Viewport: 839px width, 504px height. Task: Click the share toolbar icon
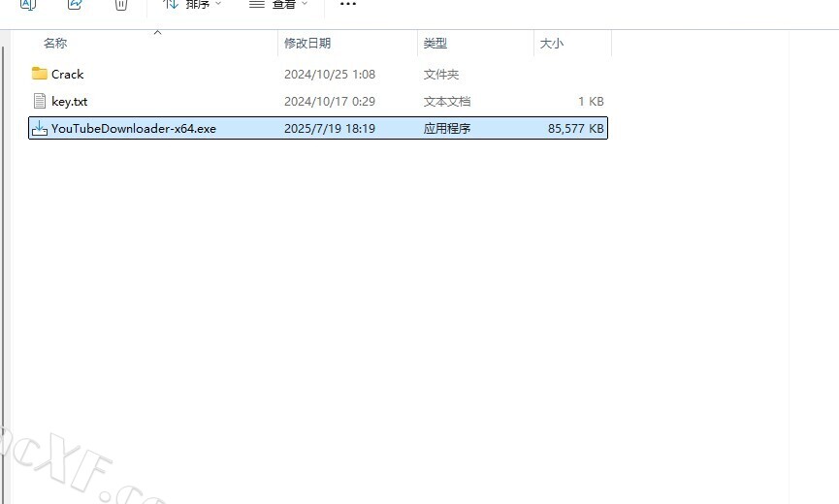[75, 4]
